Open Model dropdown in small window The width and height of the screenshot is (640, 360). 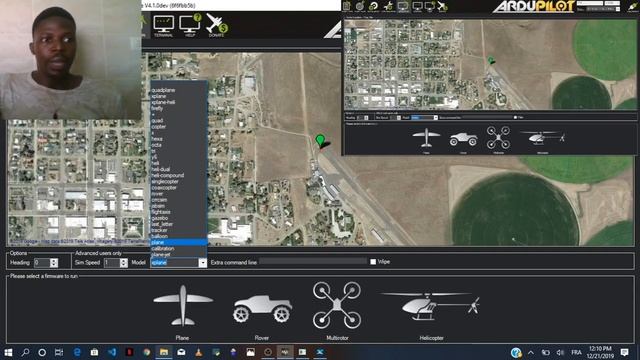pyautogui.click(x=435, y=118)
